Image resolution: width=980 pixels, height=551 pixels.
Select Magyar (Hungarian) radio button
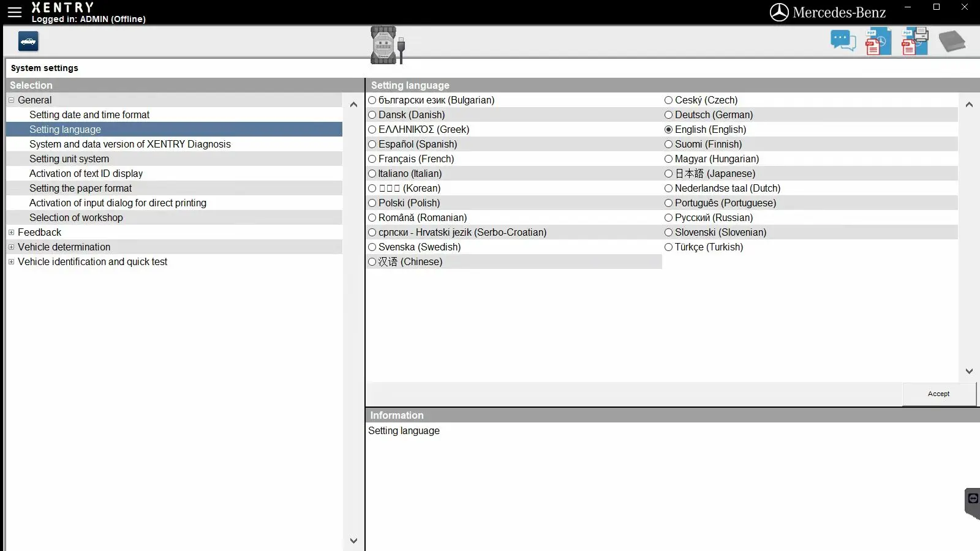(x=668, y=159)
